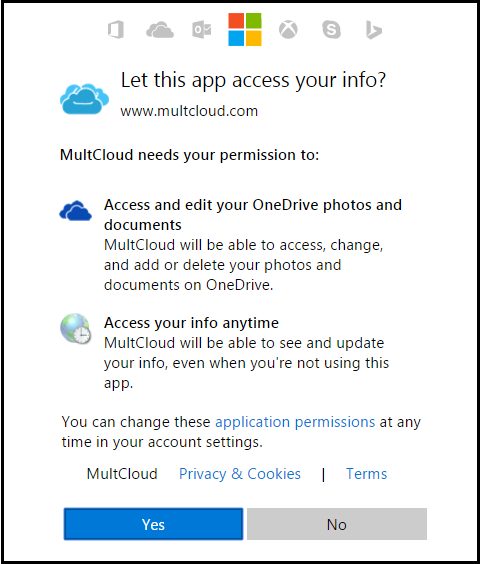The height and width of the screenshot is (564, 480).
Task: Click the OneDrive cloud icon in header
Action: pyautogui.click(x=160, y=30)
